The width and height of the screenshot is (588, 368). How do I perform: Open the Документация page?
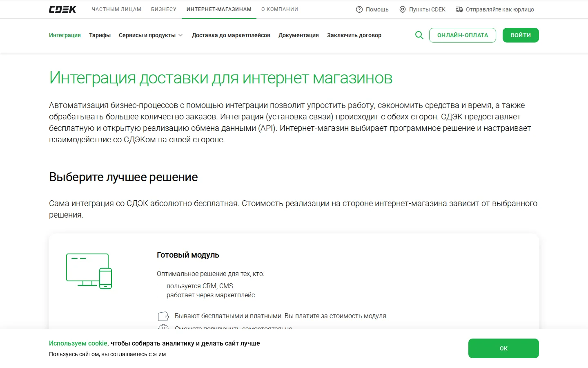click(x=298, y=35)
